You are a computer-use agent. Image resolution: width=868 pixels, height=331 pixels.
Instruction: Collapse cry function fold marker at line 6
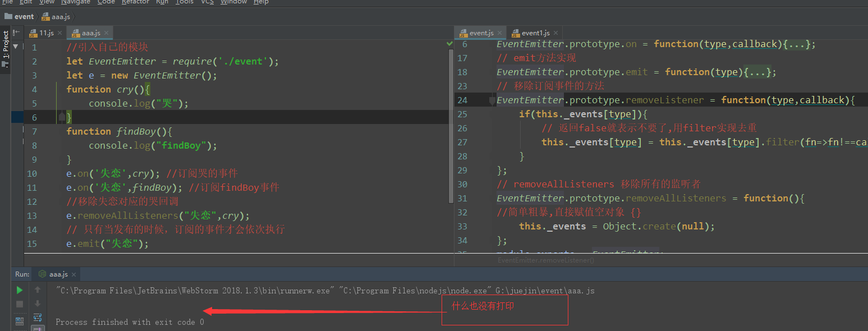tap(61, 117)
